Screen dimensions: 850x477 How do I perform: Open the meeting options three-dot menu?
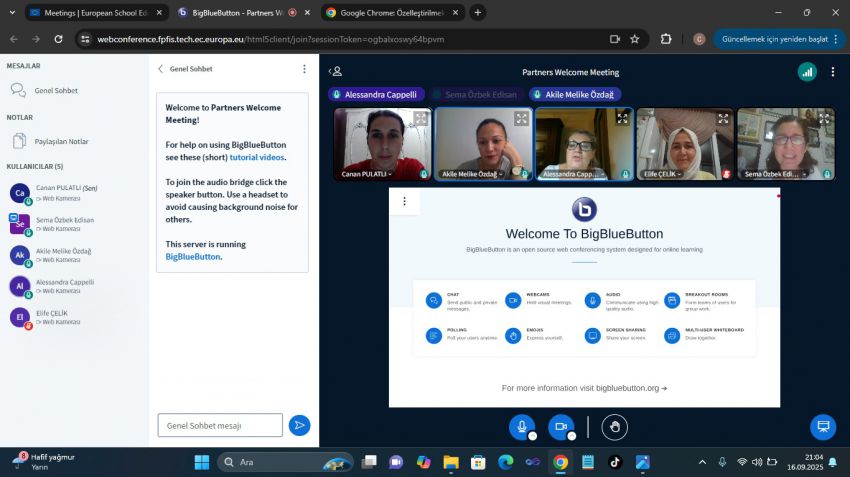coord(832,72)
